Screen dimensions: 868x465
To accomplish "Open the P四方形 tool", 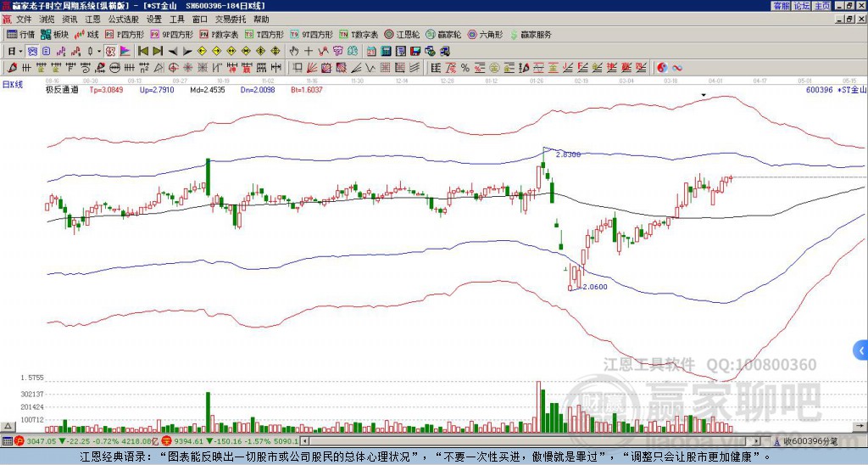I will point(125,34).
